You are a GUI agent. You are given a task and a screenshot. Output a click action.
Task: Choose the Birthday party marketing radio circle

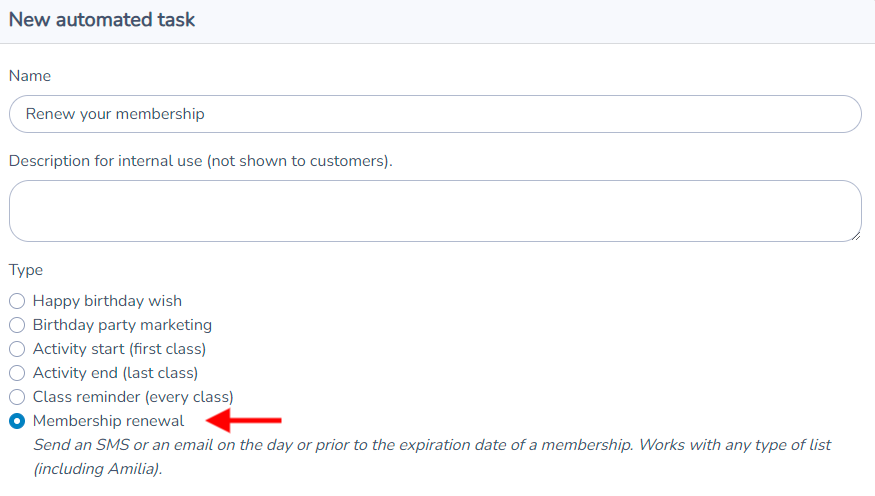coord(17,325)
